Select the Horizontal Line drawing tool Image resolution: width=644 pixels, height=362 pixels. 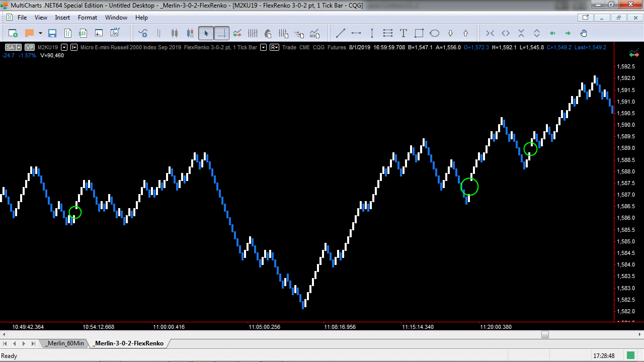pyautogui.click(x=356, y=33)
